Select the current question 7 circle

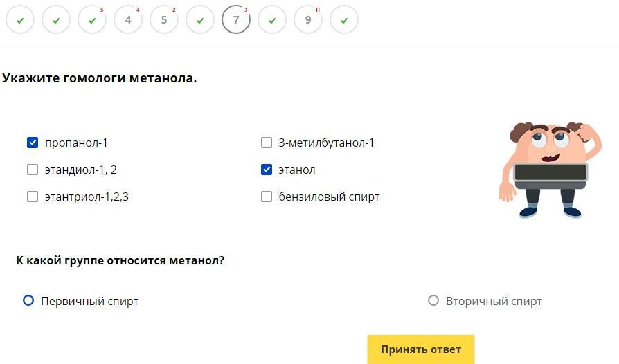[236, 20]
